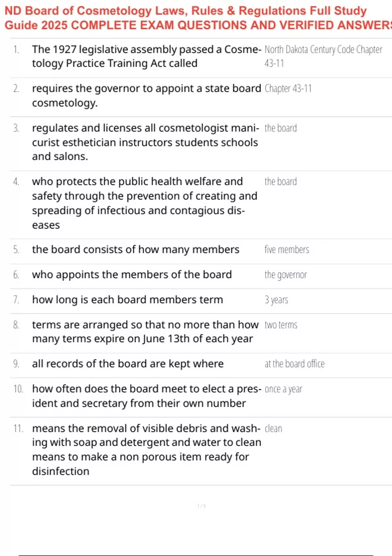392x556 pixels.
Task: Select question 4 about protecting public health
Action: [x=145, y=203]
